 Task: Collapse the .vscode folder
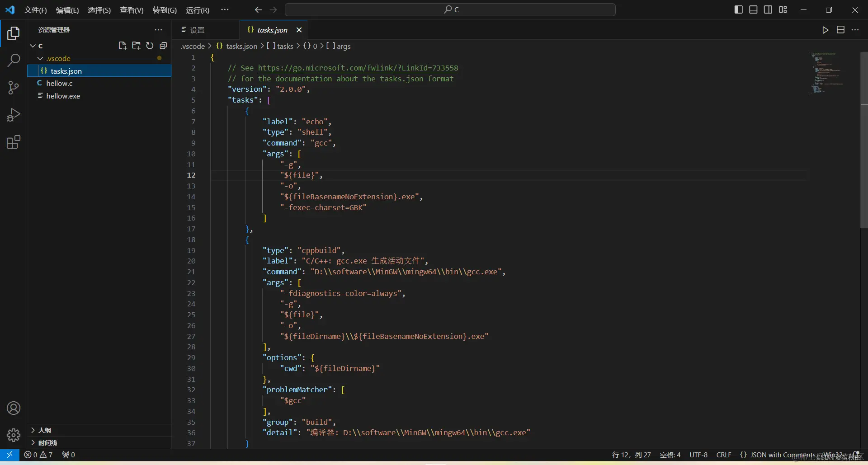[x=40, y=58]
